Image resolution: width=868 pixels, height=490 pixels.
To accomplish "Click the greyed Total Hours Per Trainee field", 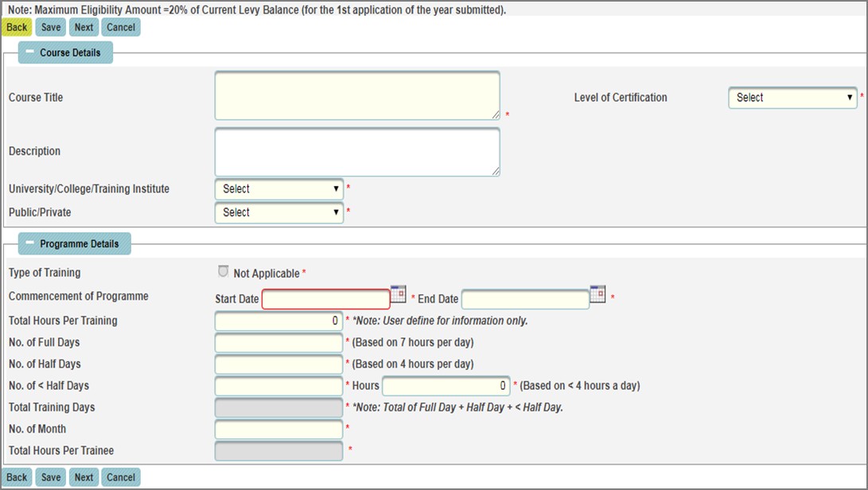I will (279, 451).
